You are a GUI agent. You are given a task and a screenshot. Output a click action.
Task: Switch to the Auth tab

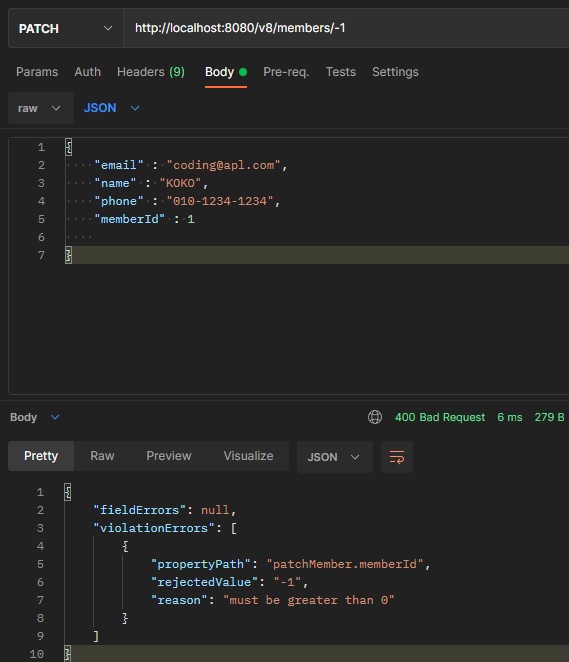click(x=88, y=72)
